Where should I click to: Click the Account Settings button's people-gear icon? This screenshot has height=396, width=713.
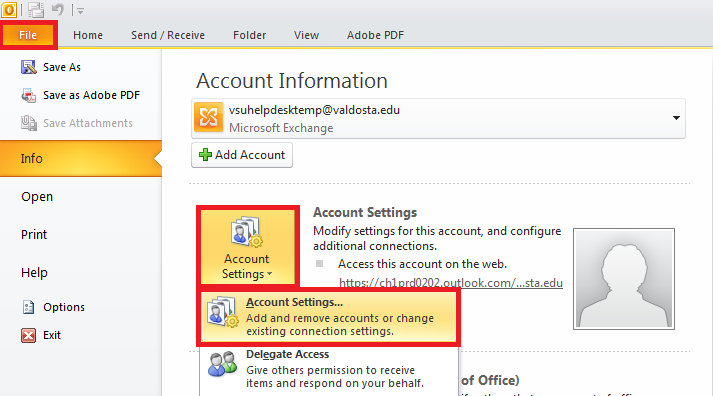pos(247,232)
